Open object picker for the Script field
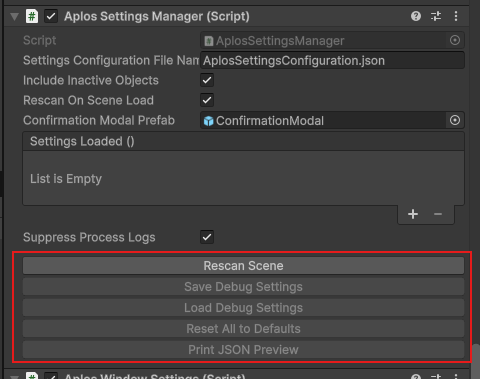Viewport: 480px width, 379px height. coord(455,40)
